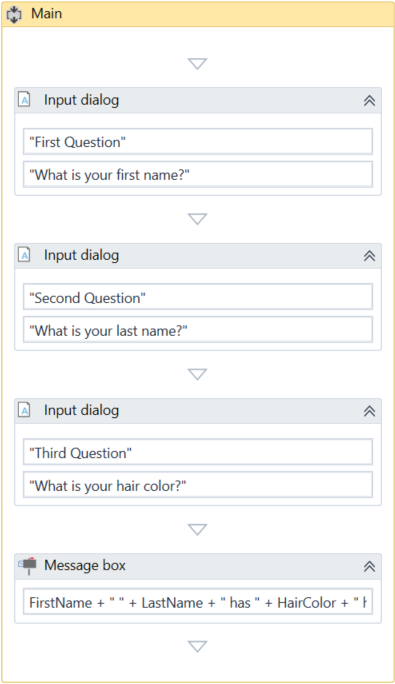Collapse the Third Question Input dialog
Viewport: 395px width, 684px height.
coord(369,411)
